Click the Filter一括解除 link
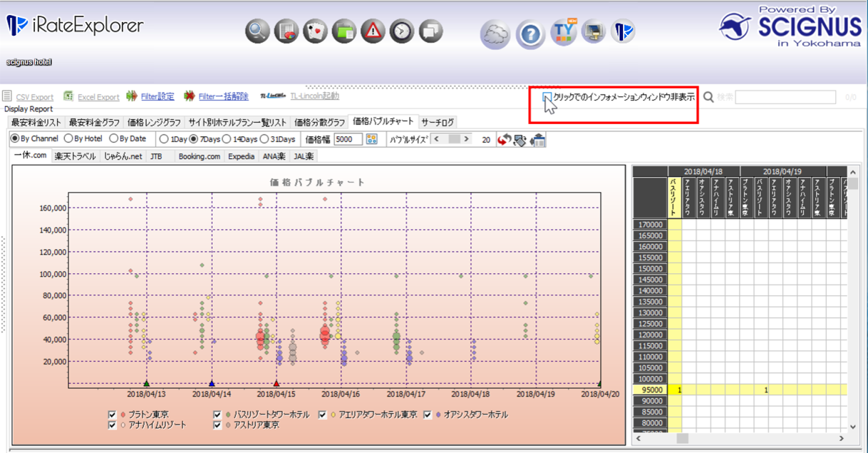The width and height of the screenshot is (868, 453). (x=223, y=96)
